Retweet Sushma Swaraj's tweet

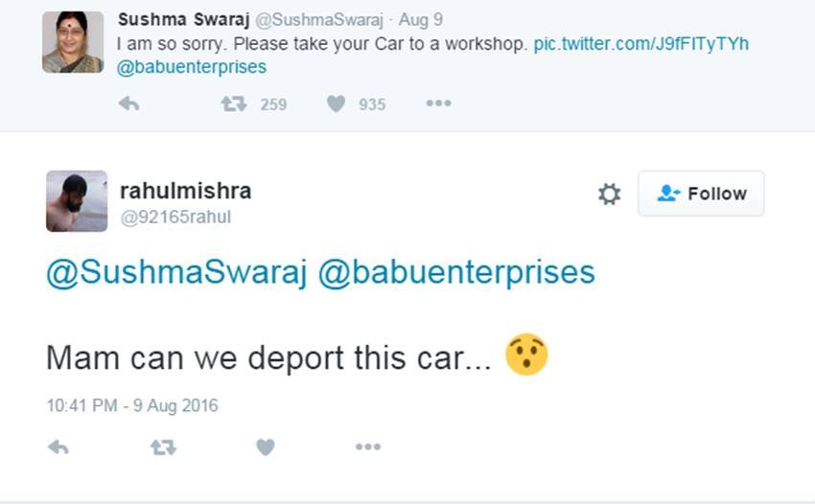[234, 103]
